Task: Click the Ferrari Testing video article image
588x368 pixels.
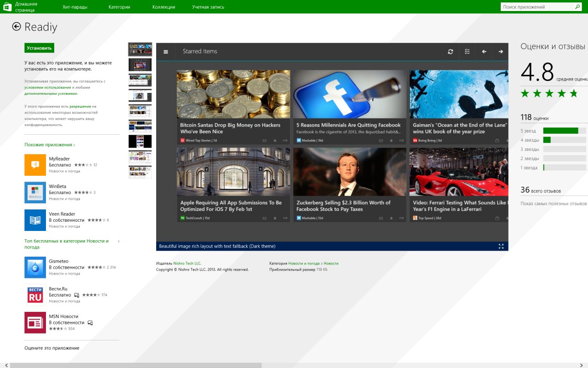Action: click(459, 172)
